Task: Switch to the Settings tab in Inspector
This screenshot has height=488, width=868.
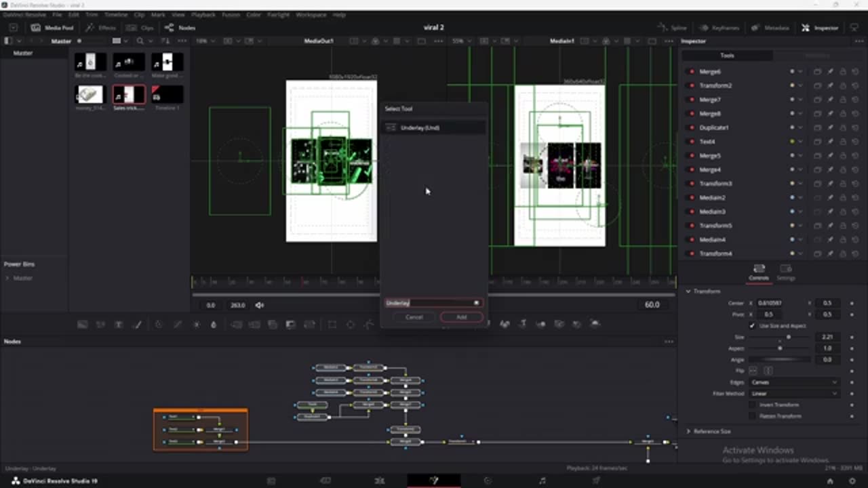Action: click(x=786, y=272)
